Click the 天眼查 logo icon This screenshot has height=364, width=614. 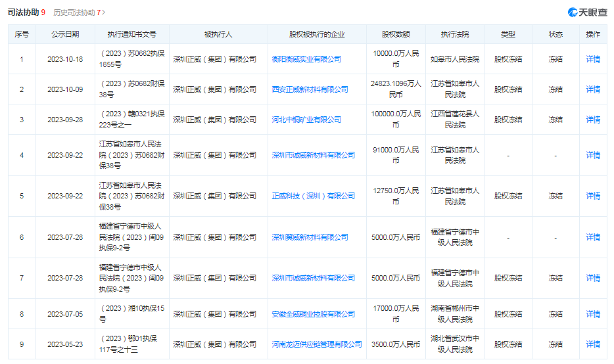[x=573, y=12]
